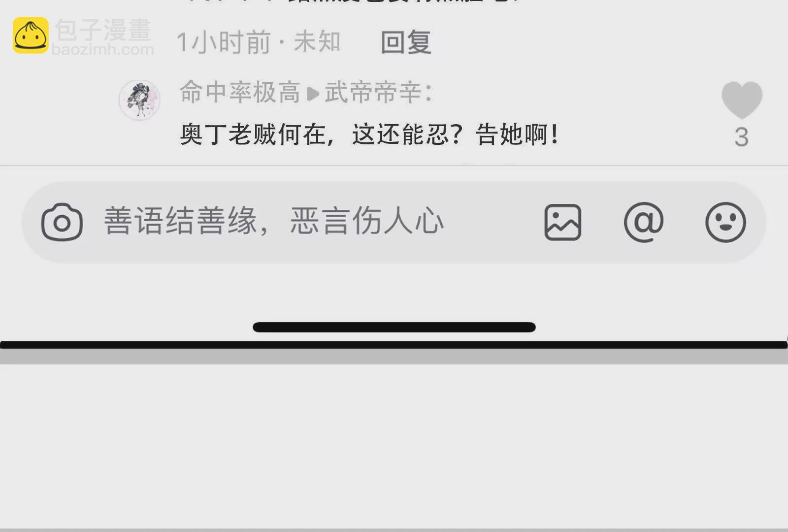Open the emoji smiley picker
This screenshot has width=788, height=532.
click(725, 222)
